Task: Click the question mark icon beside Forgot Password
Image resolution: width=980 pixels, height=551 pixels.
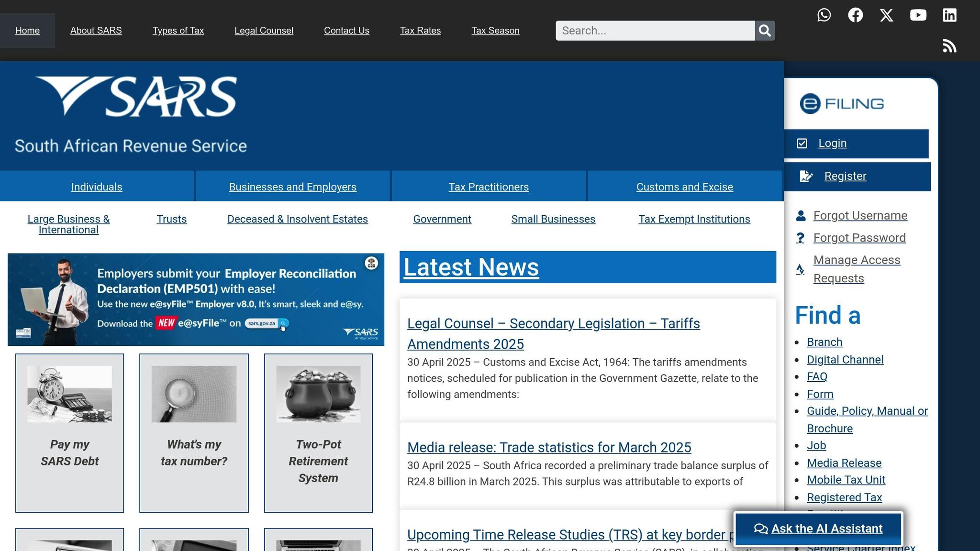Action: pyautogui.click(x=801, y=238)
